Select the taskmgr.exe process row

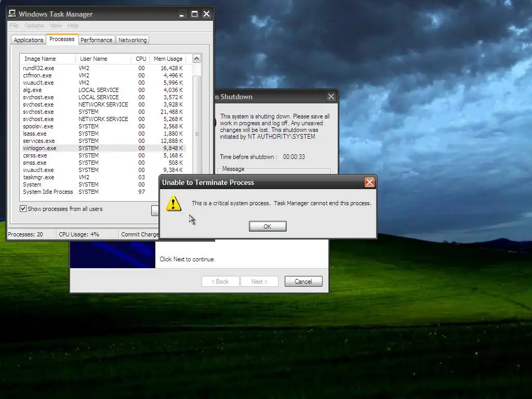pyautogui.click(x=90, y=178)
